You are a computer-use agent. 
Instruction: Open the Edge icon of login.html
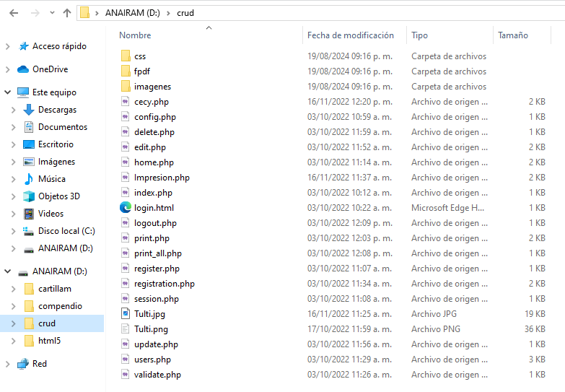click(x=126, y=208)
